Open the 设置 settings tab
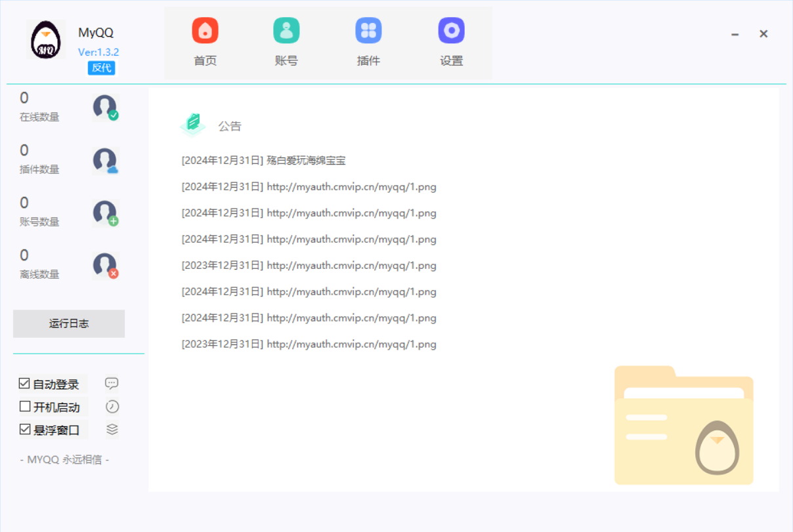The width and height of the screenshot is (793, 532). (451, 43)
